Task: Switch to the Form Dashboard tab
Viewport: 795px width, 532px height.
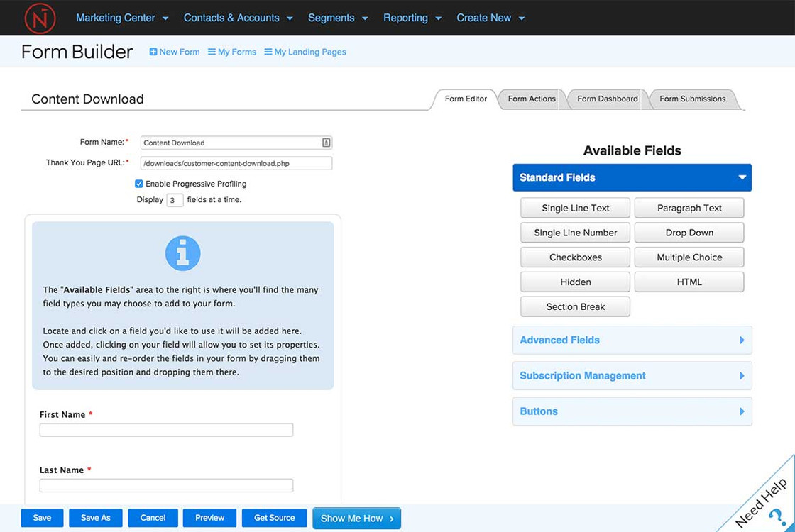Action: 607,99
